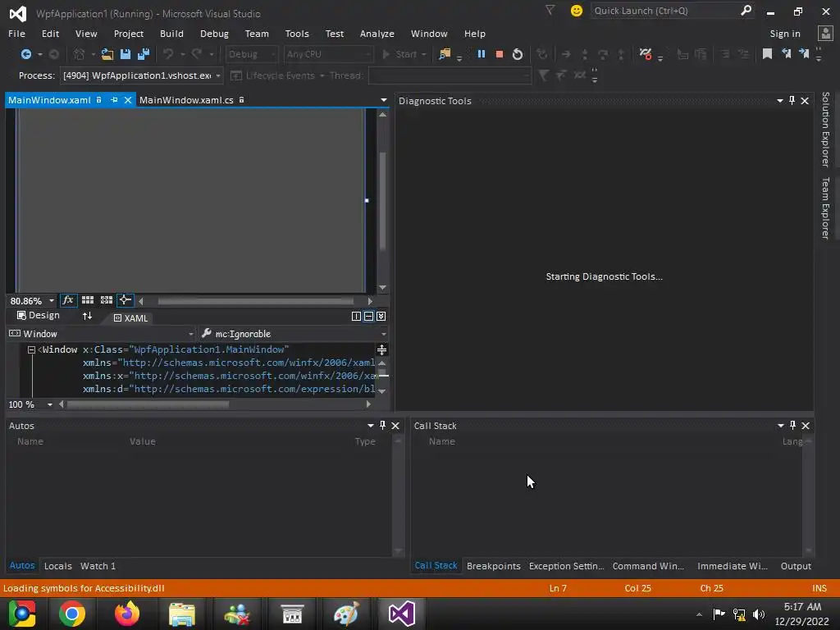Click the notifications flag icon in title bar

[550, 10]
